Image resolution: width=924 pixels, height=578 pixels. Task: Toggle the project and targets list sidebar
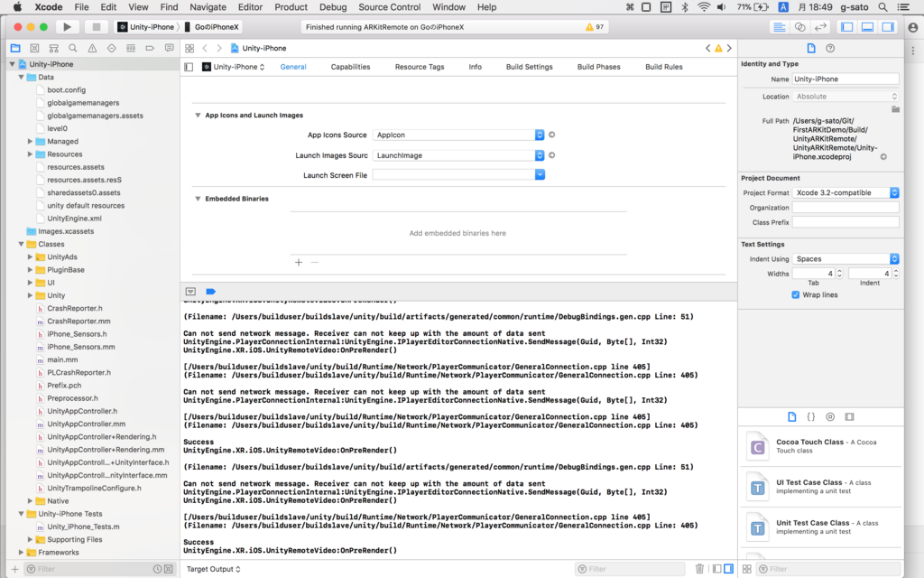pyautogui.click(x=189, y=67)
